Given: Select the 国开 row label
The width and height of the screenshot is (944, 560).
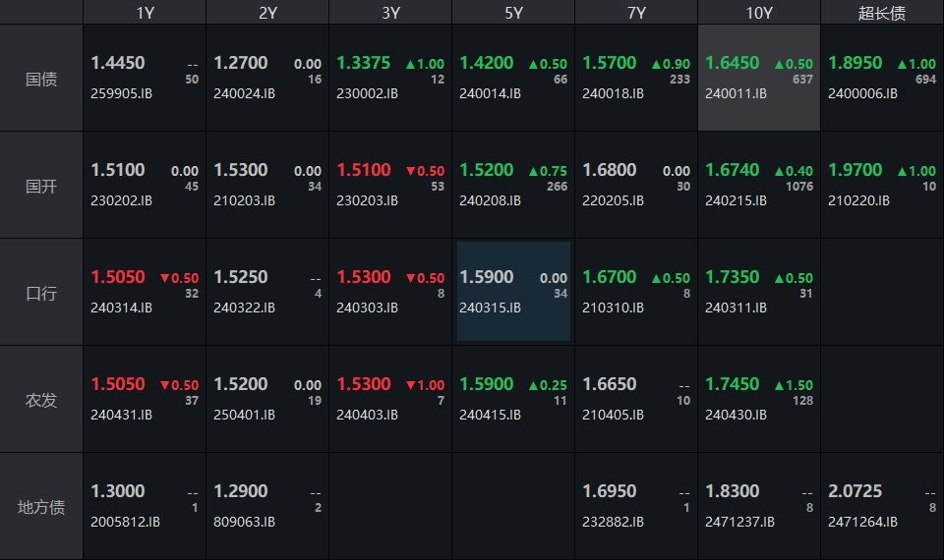Looking at the screenshot, I should pyautogui.click(x=41, y=186).
